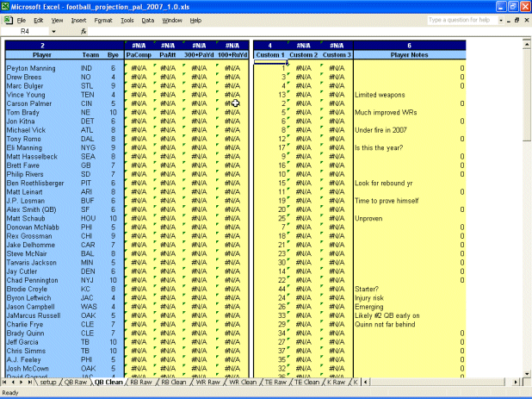Screen dimensions: 532x399
Task: Click the Excel workbook icon in menu bar
Action: tap(8, 21)
